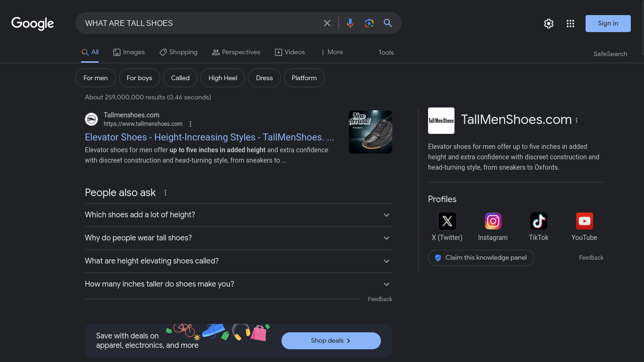Apply the "Dress" filter chip

(264, 78)
